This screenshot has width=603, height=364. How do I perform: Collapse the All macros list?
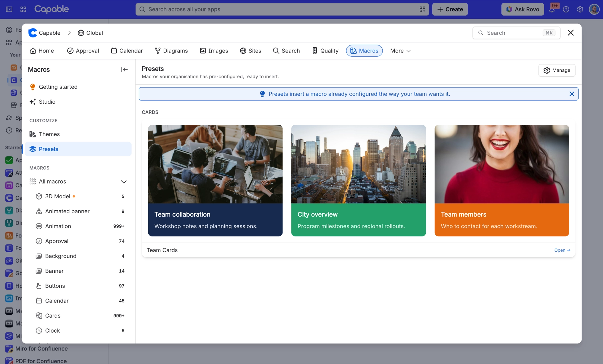(x=124, y=182)
